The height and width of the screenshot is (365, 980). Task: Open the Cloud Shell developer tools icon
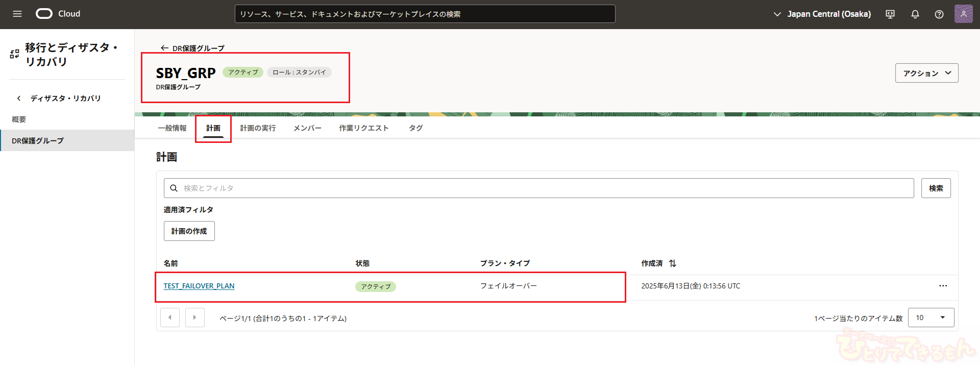[x=890, y=14]
